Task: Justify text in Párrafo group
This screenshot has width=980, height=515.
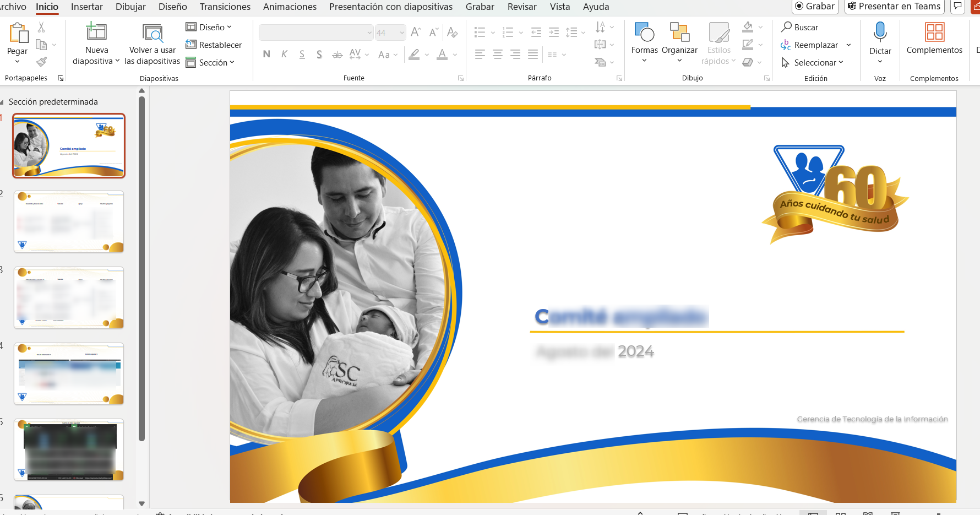Action: (x=533, y=54)
